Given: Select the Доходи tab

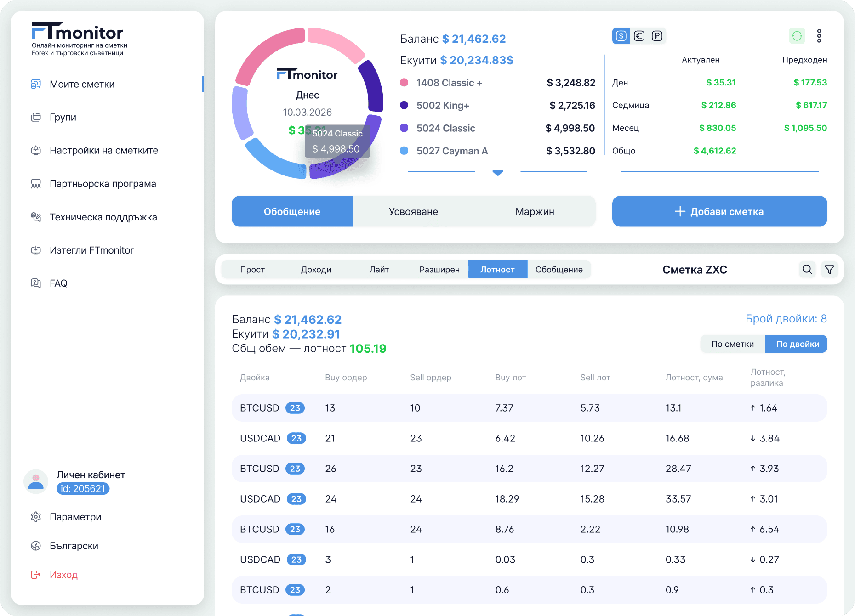Looking at the screenshot, I should 316,270.
